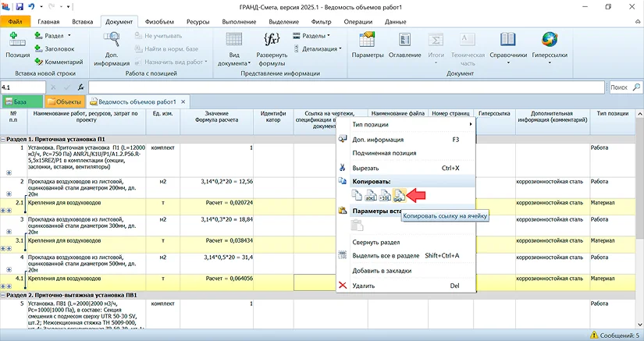Viewport: 644px width, 341px height.
Task: Click the Сообщений: 5 warning in status bar
Action: point(615,336)
